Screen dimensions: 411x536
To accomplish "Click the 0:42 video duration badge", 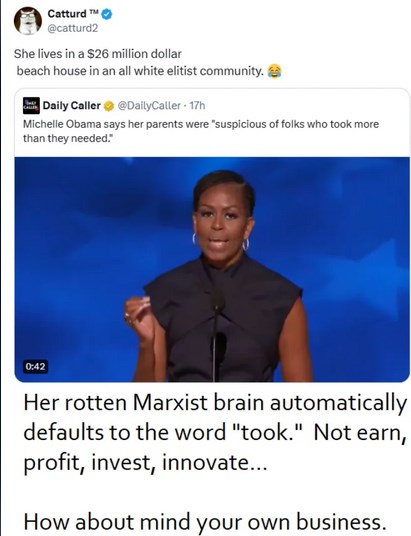I will 35,366.
